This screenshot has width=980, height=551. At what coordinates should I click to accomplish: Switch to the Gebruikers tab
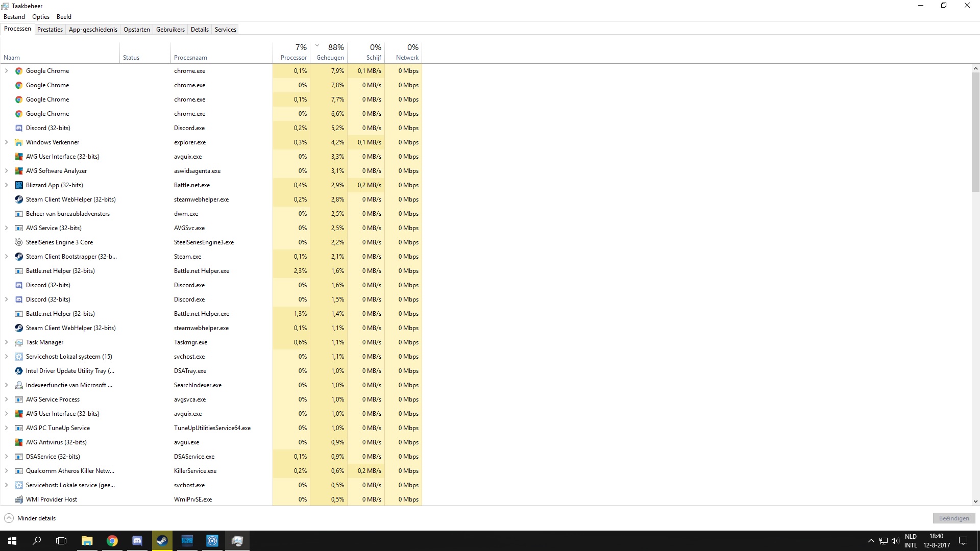(x=170, y=30)
